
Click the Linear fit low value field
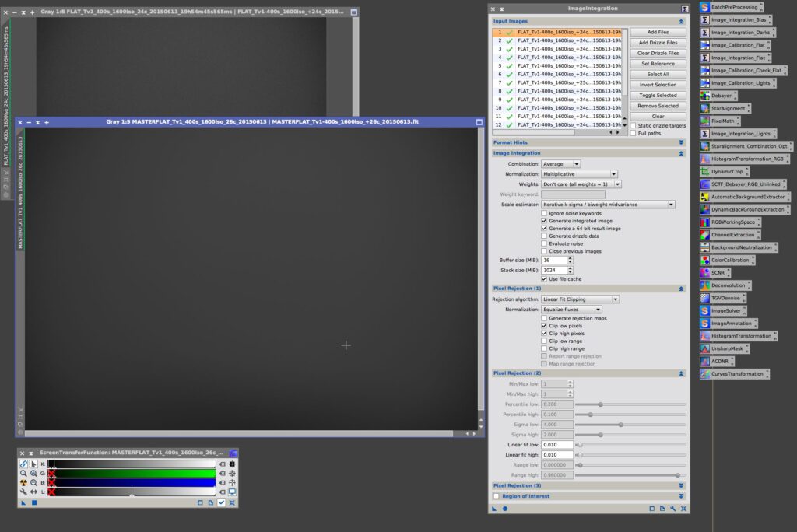[x=557, y=445]
